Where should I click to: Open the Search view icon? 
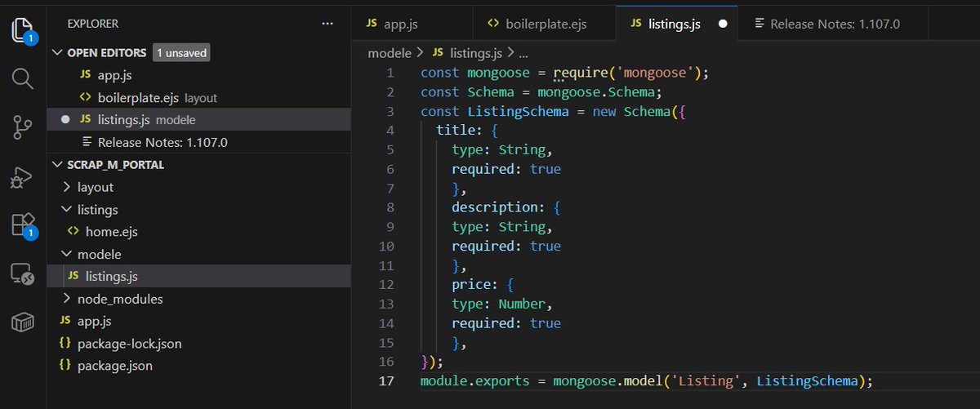[x=22, y=78]
